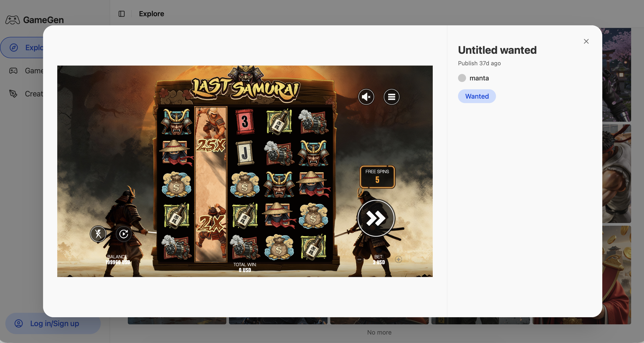This screenshot has height=343, width=644.
Task: Open the slot game hamburger menu
Action: tap(391, 97)
